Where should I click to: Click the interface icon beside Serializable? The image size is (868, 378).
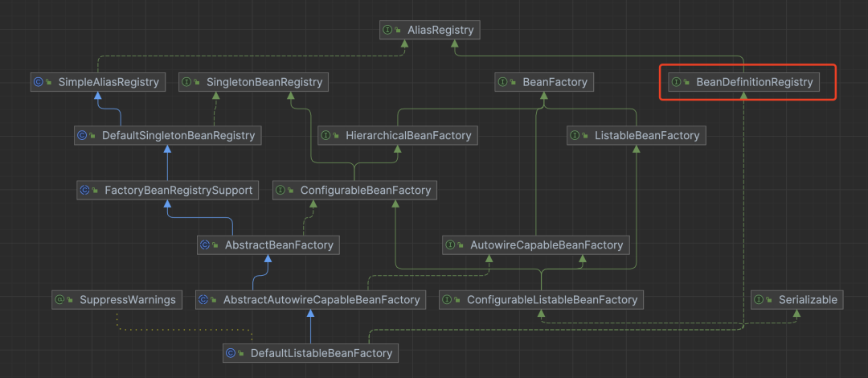tap(759, 300)
